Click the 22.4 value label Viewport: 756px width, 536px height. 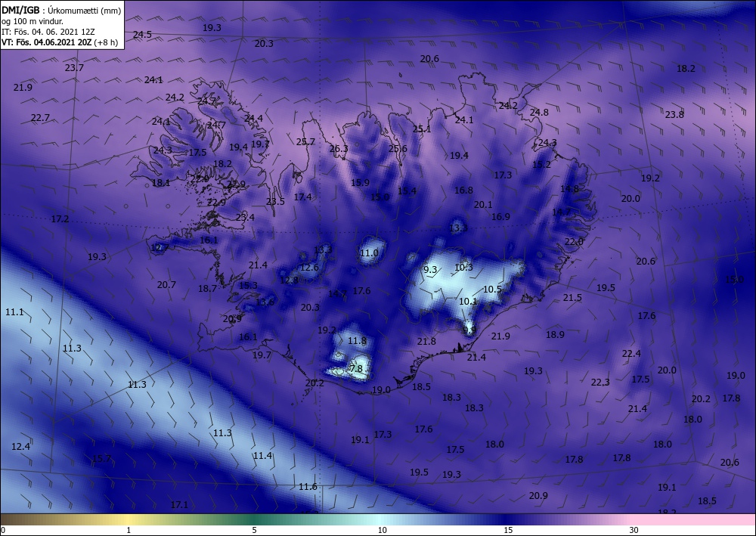[x=631, y=354]
